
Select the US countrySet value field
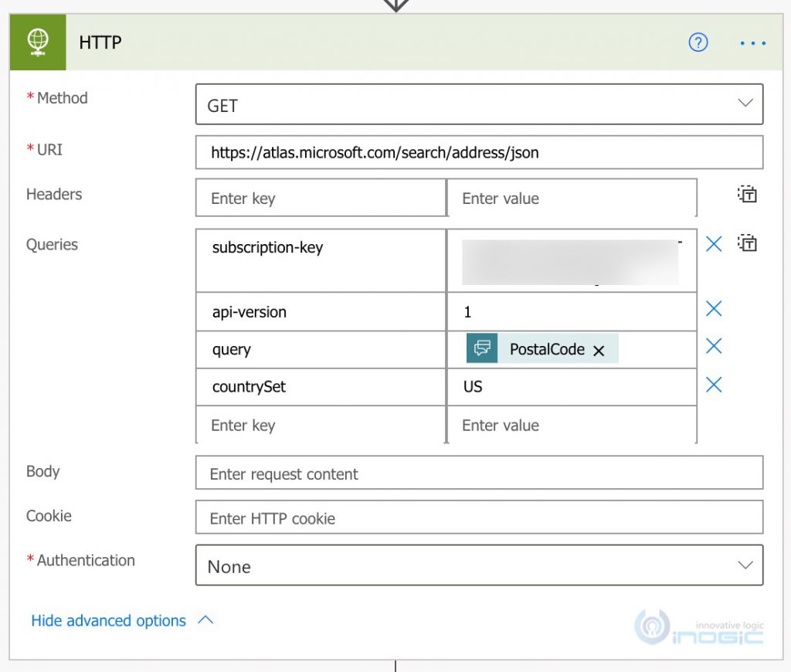pos(572,387)
